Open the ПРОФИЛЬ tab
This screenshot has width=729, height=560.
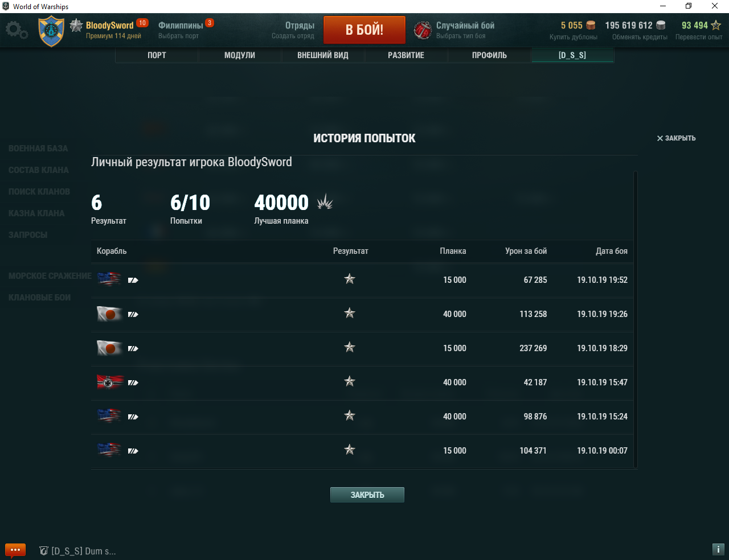pyautogui.click(x=489, y=55)
